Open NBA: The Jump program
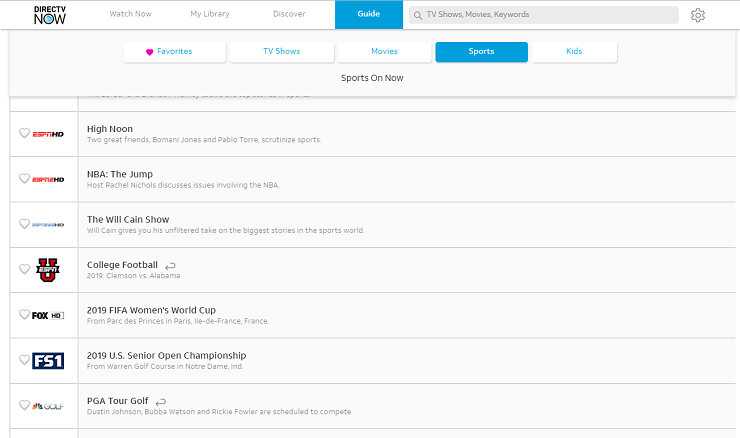This screenshot has height=438, width=740. tap(407, 179)
